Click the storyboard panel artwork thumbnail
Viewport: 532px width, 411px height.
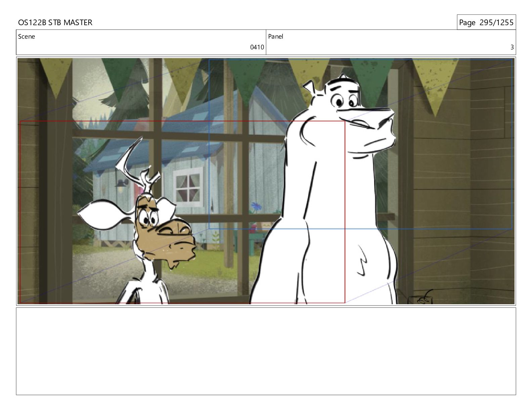[266, 181]
